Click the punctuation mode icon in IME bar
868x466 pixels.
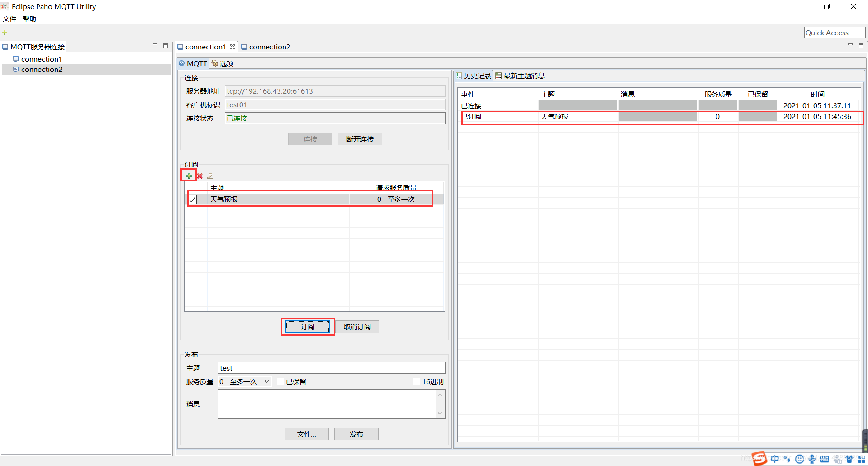787,459
